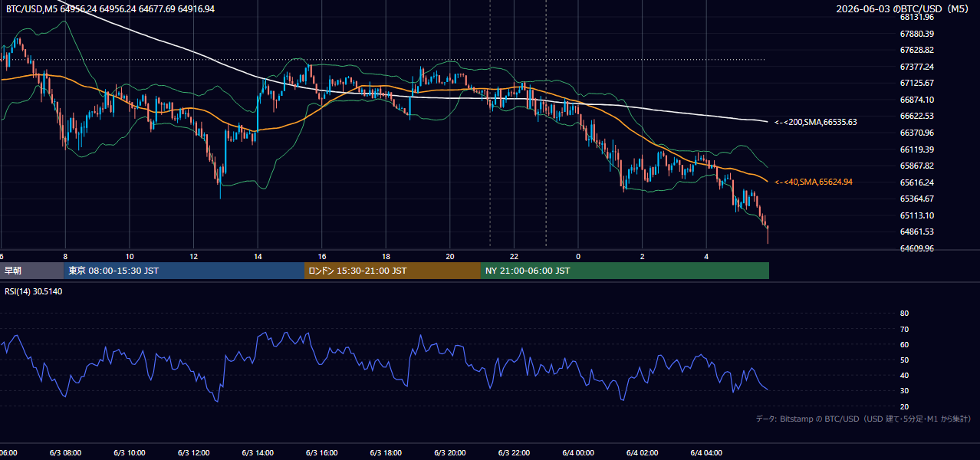Image resolution: width=980 pixels, height=460 pixels.
Task: Click price scale value 65364.67
Action: click(x=917, y=199)
